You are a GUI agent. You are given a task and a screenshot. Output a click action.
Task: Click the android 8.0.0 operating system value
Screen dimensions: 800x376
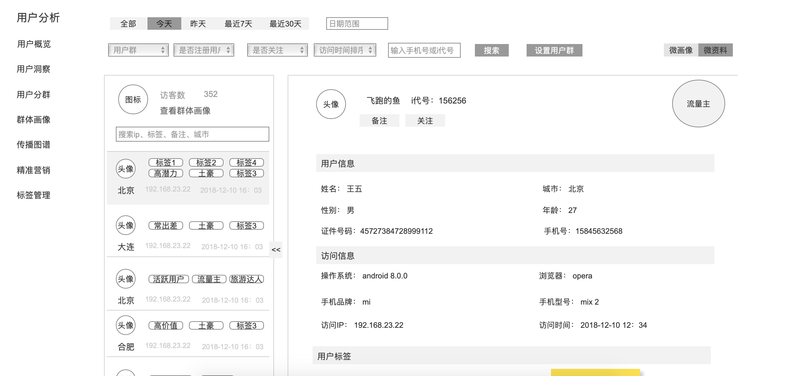(385, 276)
